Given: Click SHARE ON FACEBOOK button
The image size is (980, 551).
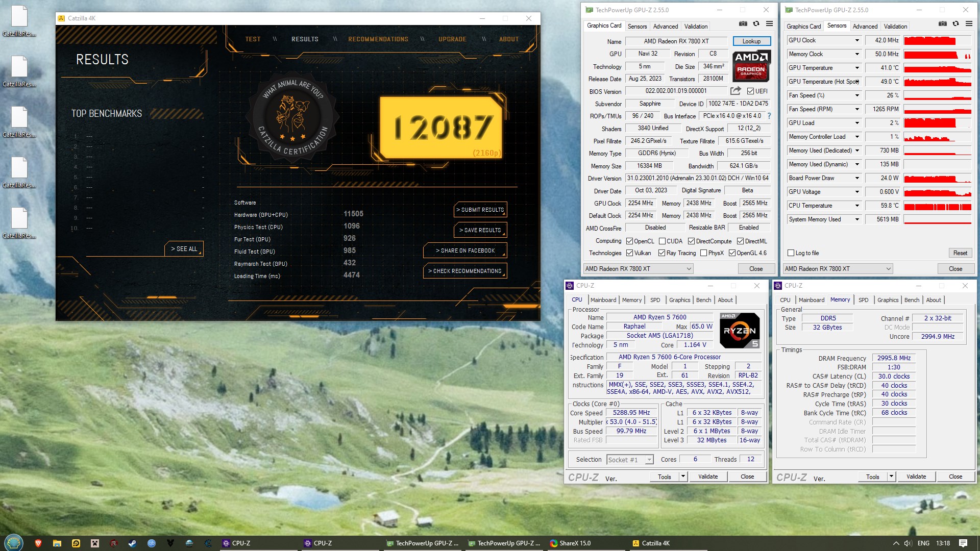Looking at the screenshot, I should point(465,251).
